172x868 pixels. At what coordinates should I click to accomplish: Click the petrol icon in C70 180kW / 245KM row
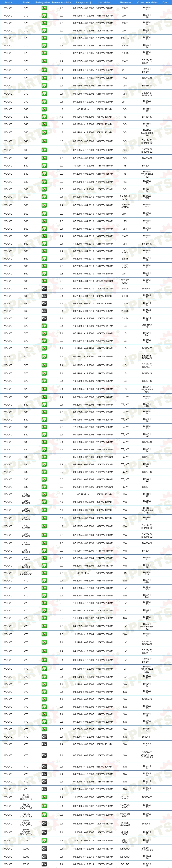44,53
